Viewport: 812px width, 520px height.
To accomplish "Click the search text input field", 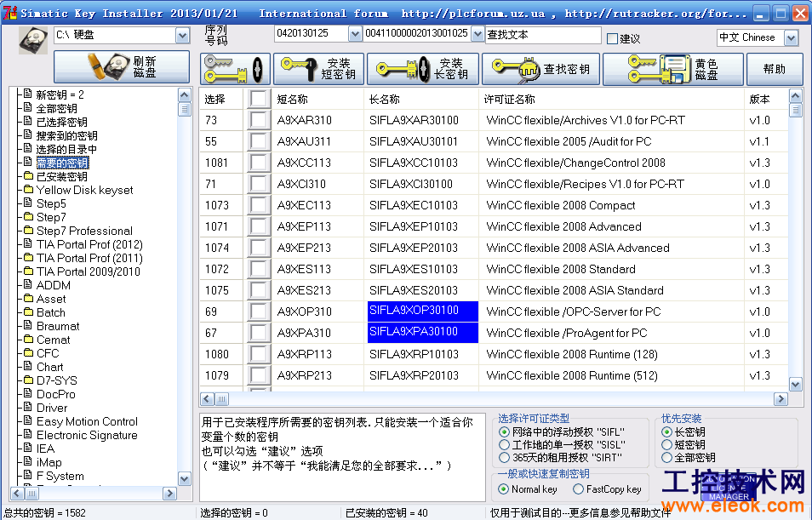I will point(543,35).
